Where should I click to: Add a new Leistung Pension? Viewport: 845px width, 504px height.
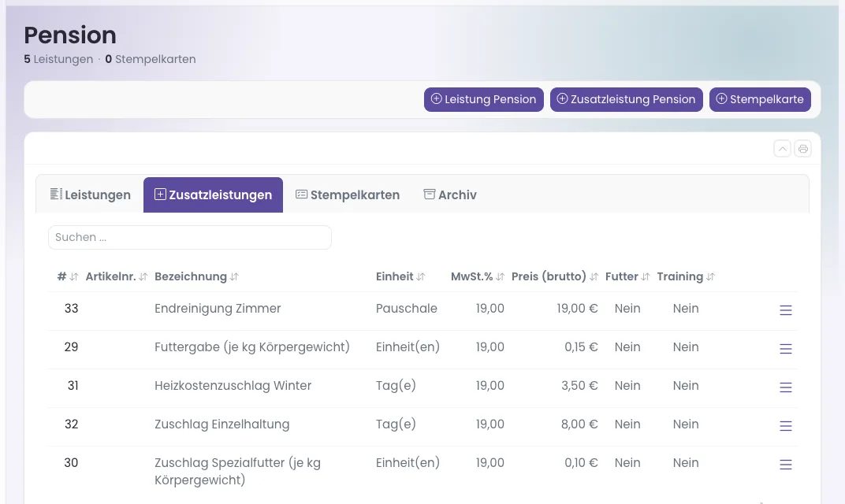(484, 99)
